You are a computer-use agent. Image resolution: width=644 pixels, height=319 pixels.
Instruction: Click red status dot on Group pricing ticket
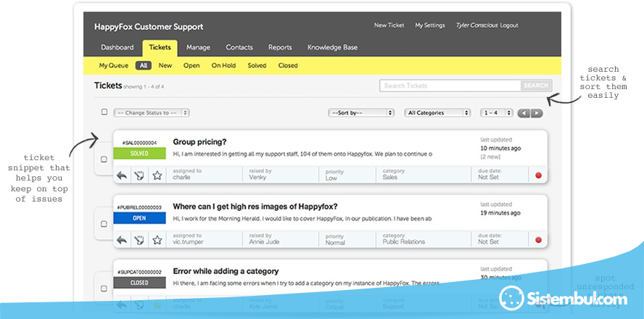point(538,175)
